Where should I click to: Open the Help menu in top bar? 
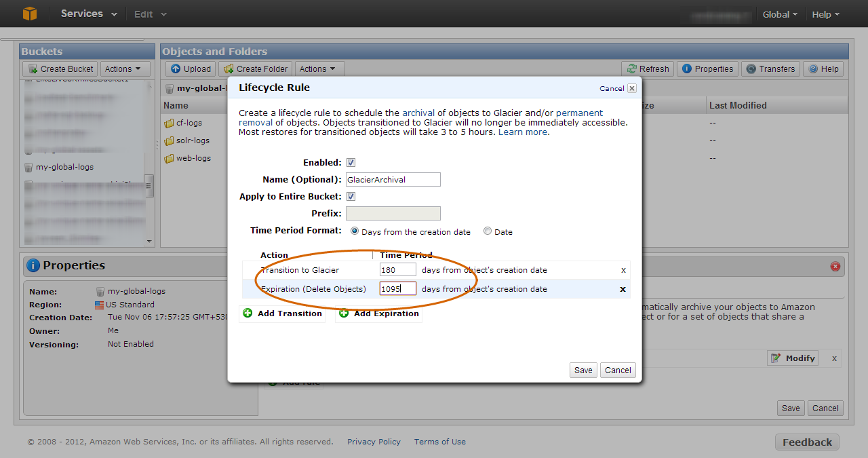(x=825, y=14)
